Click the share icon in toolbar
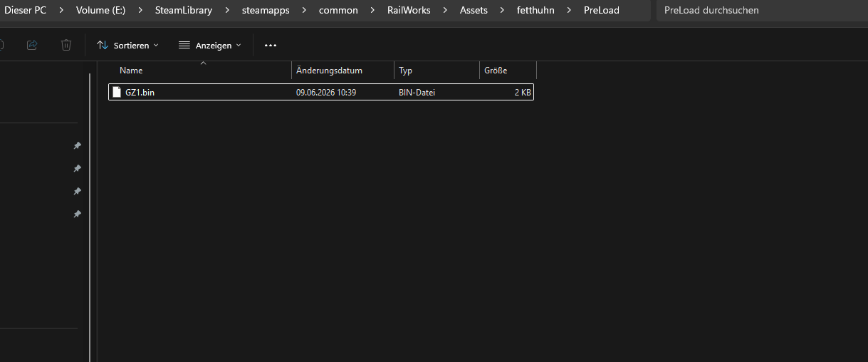 pyautogui.click(x=32, y=45)
